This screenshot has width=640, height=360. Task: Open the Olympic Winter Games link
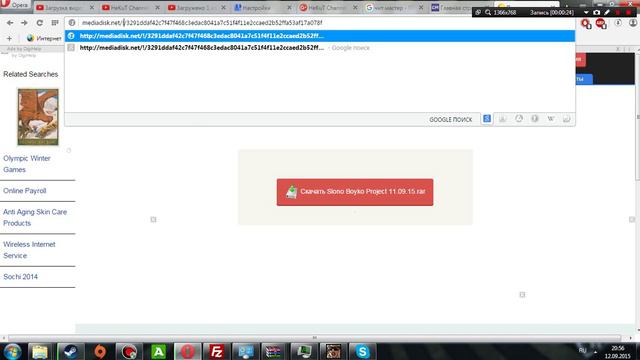coord(27,164)
